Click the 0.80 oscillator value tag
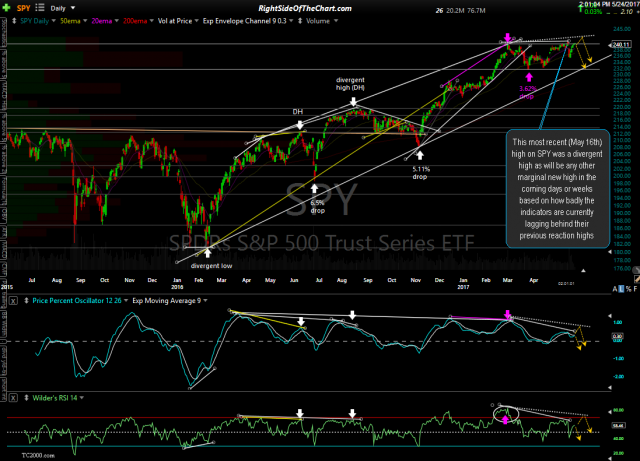This screenshot has height=461, width=640. click(x=617, y=336)
